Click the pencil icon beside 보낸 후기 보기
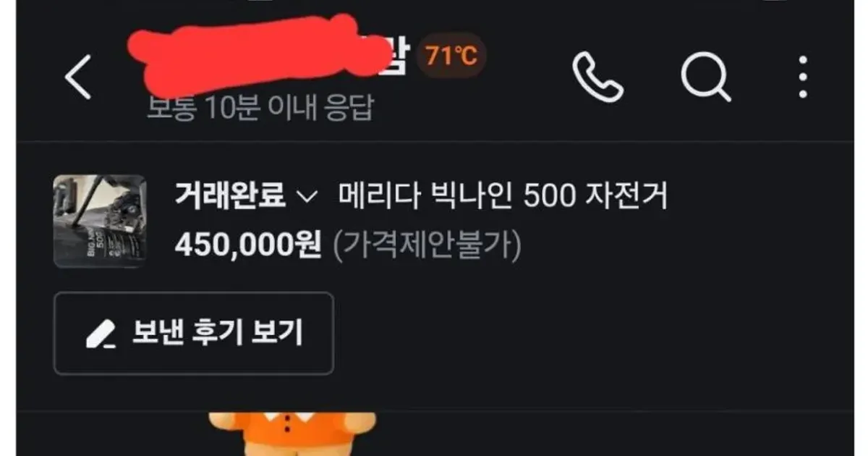The width and height of the screenshot is (868, 456). tap(101, 334)
